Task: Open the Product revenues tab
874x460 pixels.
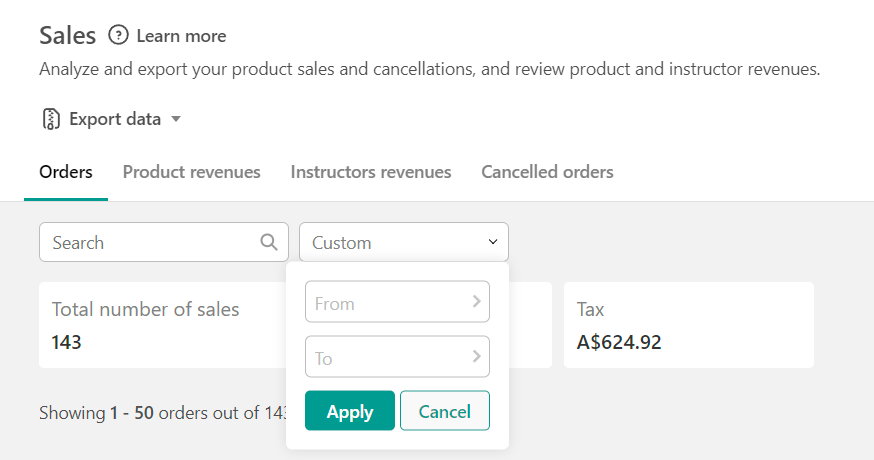Action: [191, 172]
